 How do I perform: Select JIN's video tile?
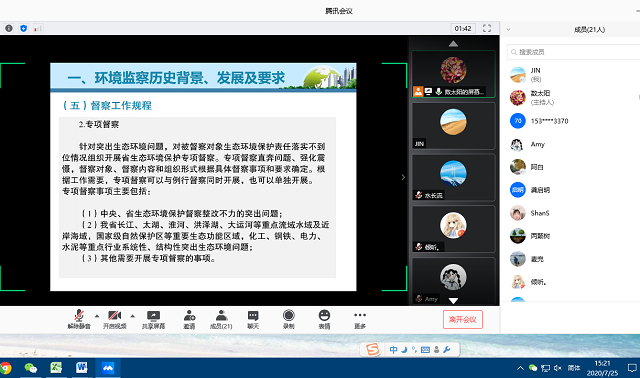tap(453, 126)
